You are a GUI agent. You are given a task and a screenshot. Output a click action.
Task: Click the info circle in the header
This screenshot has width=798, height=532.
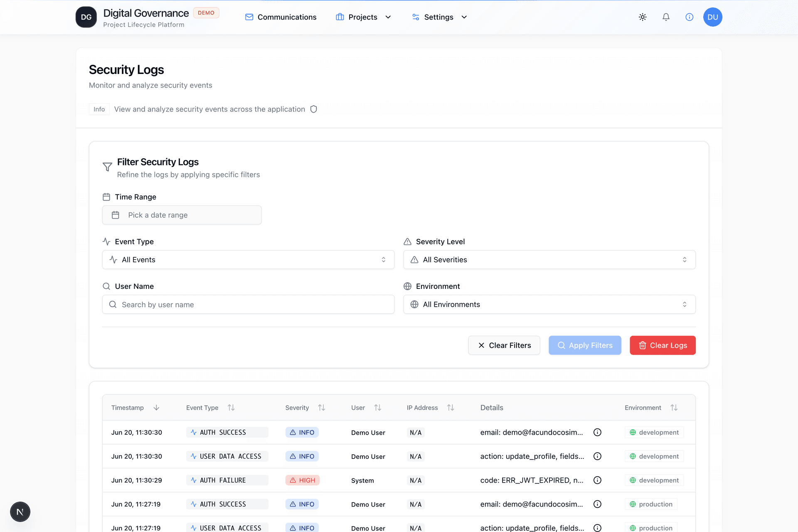(x=689, y=17)
